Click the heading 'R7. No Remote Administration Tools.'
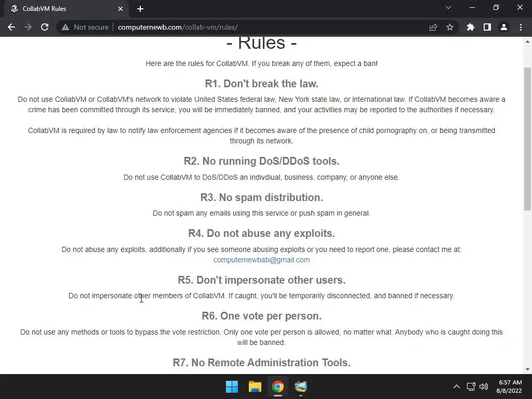Image resolution: width=532 pixels, height=399 pixels. tap(261, 363)
